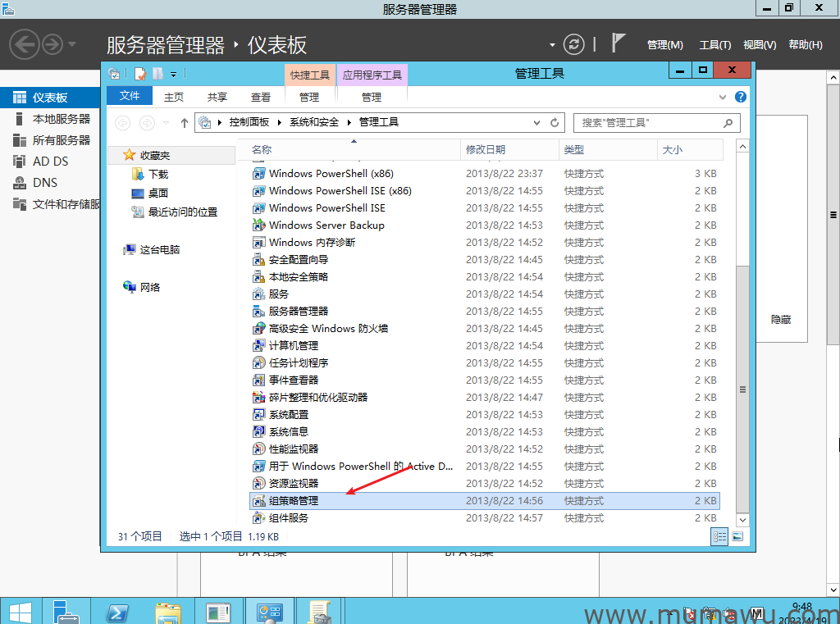Navigate up using the up arrow button

coord(184,122)
